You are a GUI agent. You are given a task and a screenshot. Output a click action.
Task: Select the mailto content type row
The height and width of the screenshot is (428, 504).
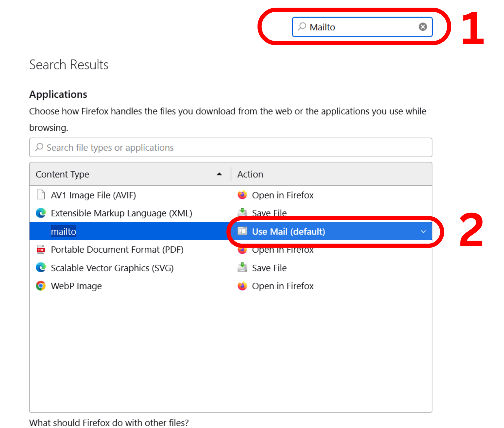coord(64,231)
